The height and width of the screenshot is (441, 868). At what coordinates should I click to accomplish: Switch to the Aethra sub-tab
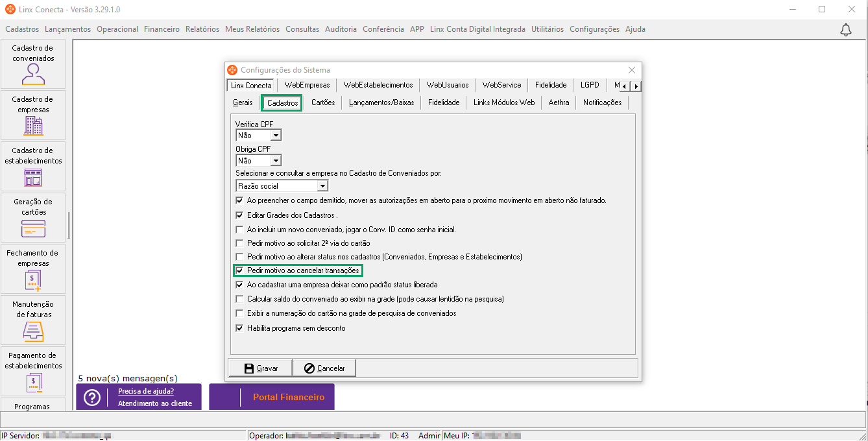(559, 103)
